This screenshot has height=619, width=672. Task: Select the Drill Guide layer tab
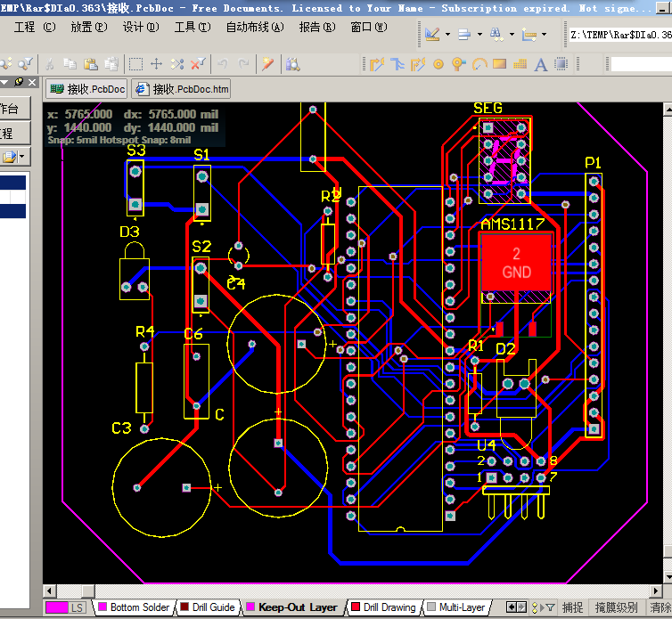point(208,607)
